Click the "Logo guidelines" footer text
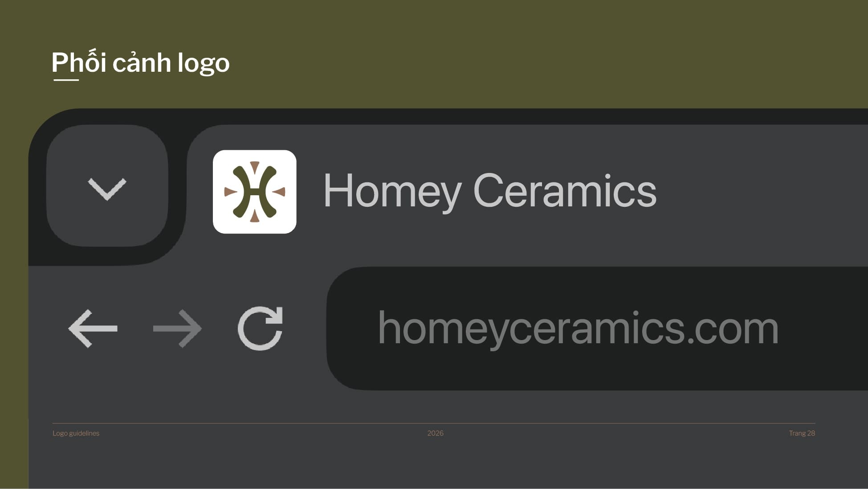868x489 pixels. 76,433
